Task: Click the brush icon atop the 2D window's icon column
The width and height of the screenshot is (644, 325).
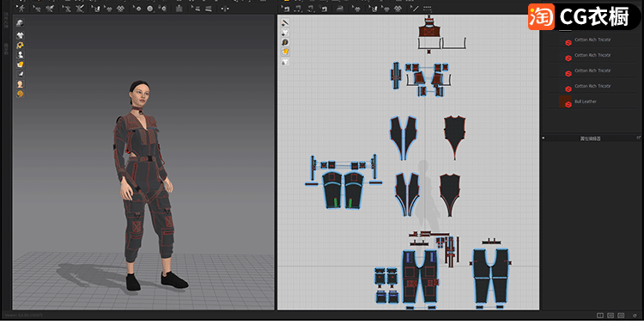Action: (x=284, y=23)
